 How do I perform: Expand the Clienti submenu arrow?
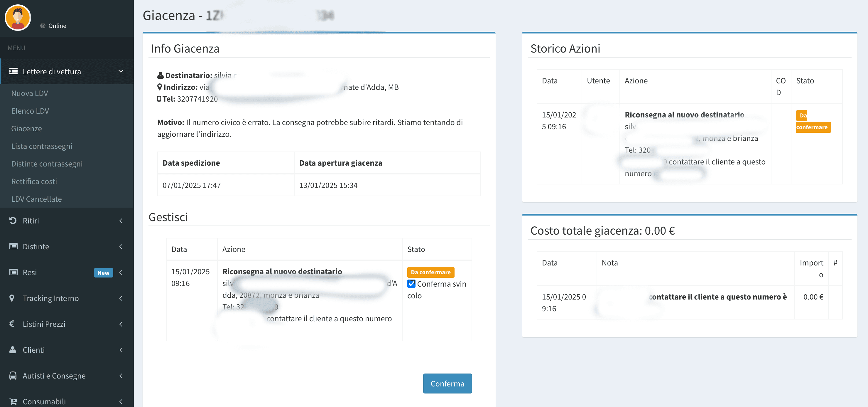pyautogui.click(x=121, y=350)
